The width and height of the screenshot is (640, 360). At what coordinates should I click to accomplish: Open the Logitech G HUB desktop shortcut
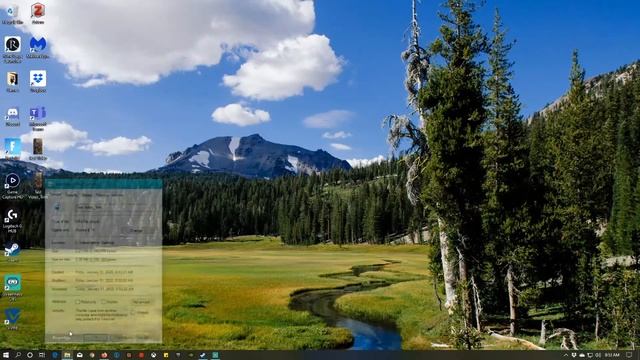tap(12, 220)
